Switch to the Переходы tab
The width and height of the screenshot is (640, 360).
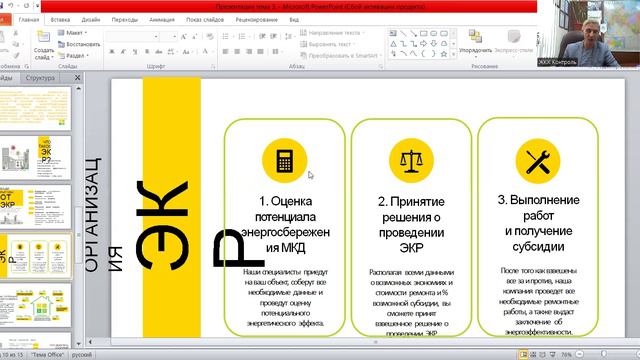click(124, 20)
